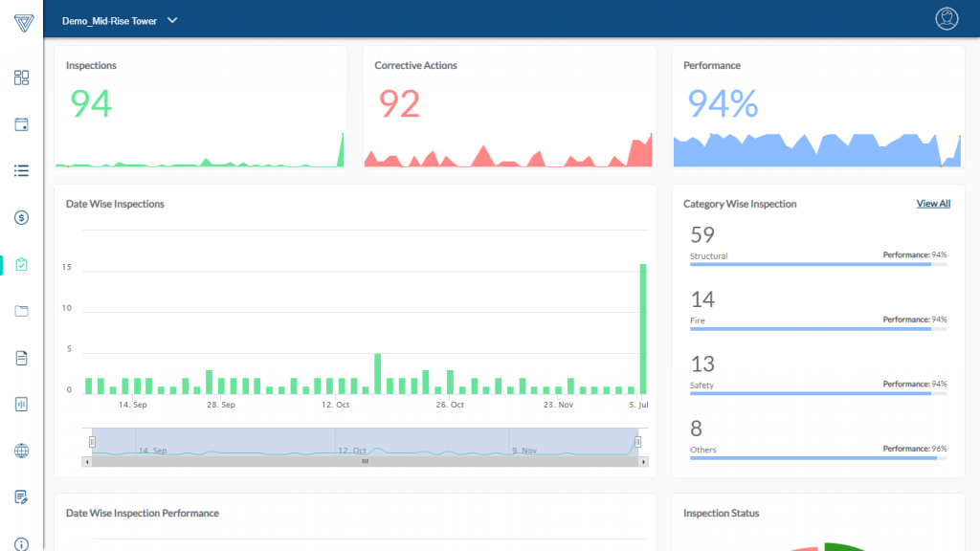This screenshot has width=980, height=551.
Task: Click the Fire category count 14
Action: tap(702, 299)
